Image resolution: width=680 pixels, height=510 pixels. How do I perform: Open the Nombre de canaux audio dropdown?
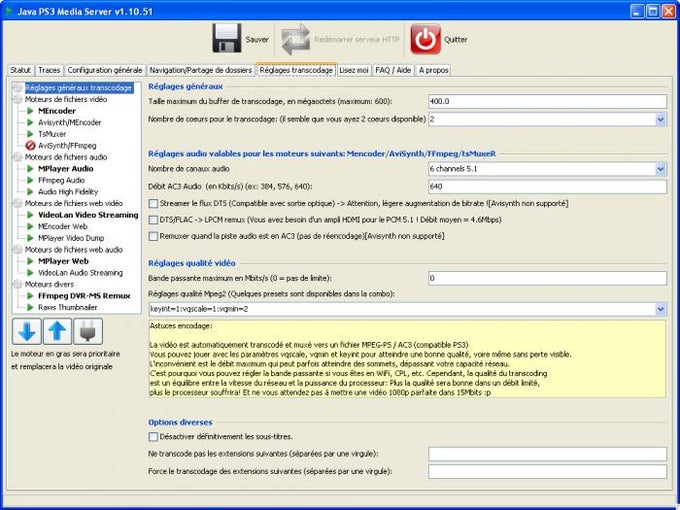tap(660, 169)
